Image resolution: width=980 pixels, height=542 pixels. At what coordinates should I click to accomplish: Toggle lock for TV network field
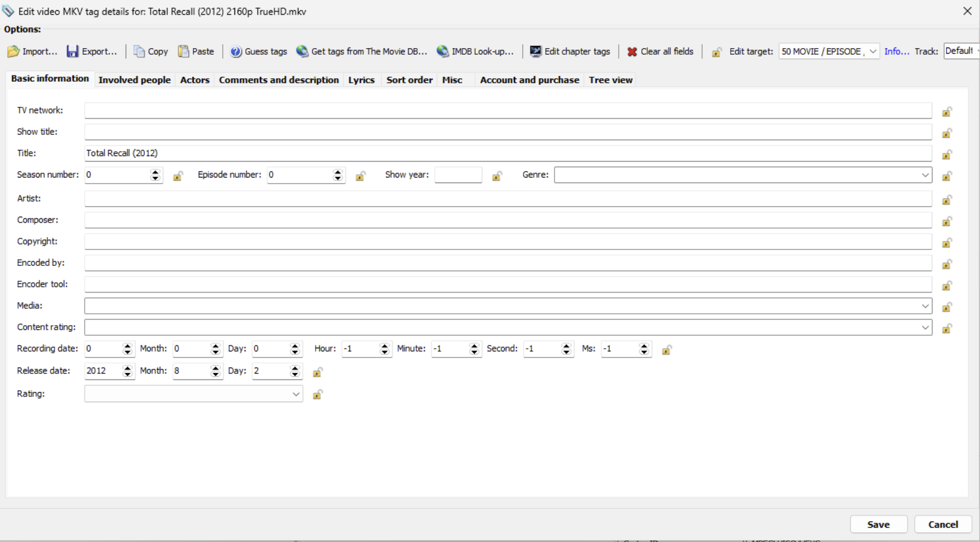[x=947, y=111]
